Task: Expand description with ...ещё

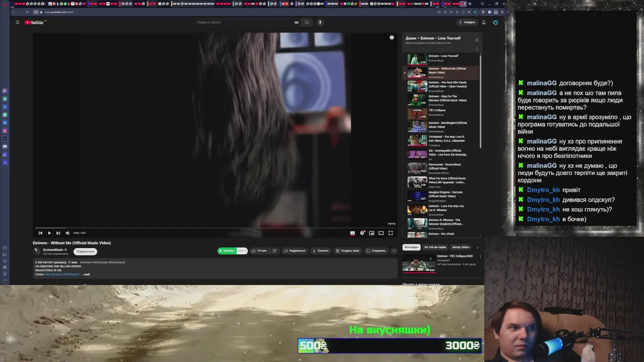Action: click(86, 274)
